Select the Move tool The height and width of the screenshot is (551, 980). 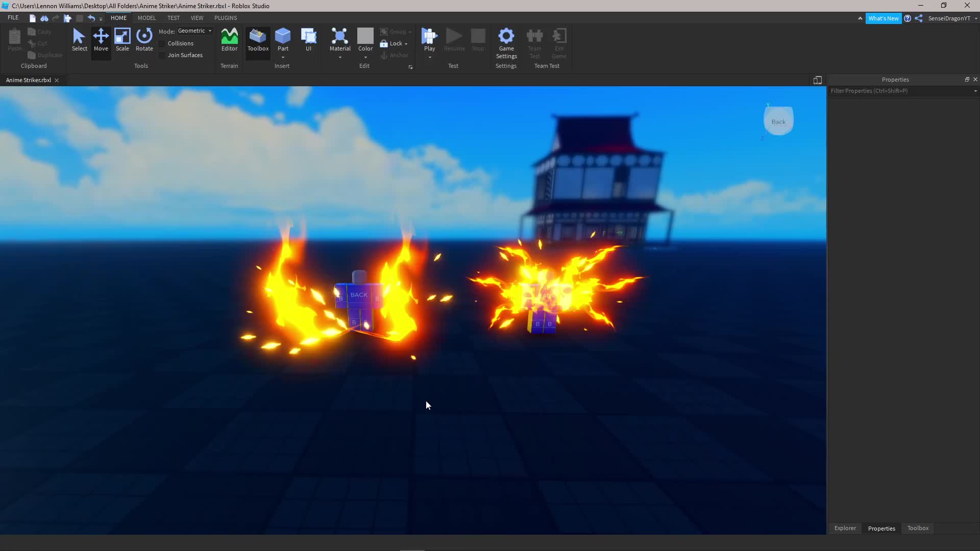(101, 41)
